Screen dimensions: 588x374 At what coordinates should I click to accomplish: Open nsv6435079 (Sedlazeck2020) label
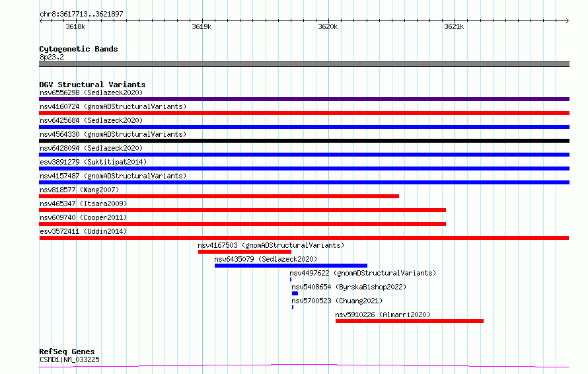point(266,259)
